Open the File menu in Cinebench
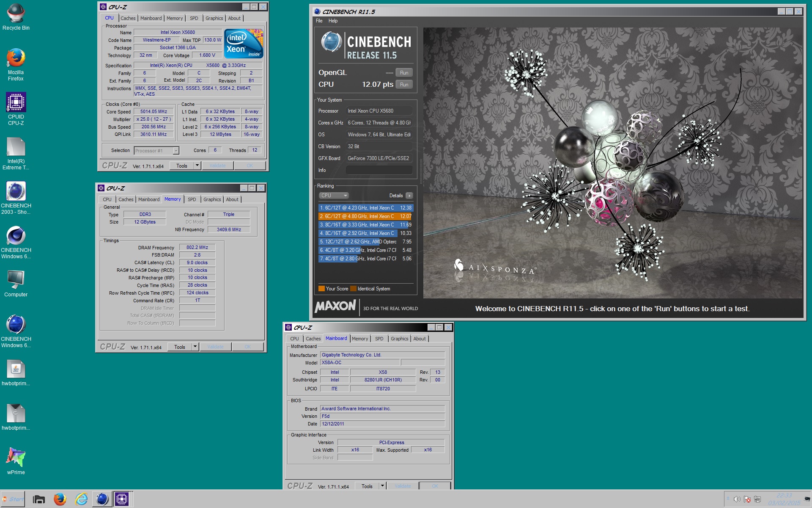This screenshot has height=508, width=812. coord(319,21)
